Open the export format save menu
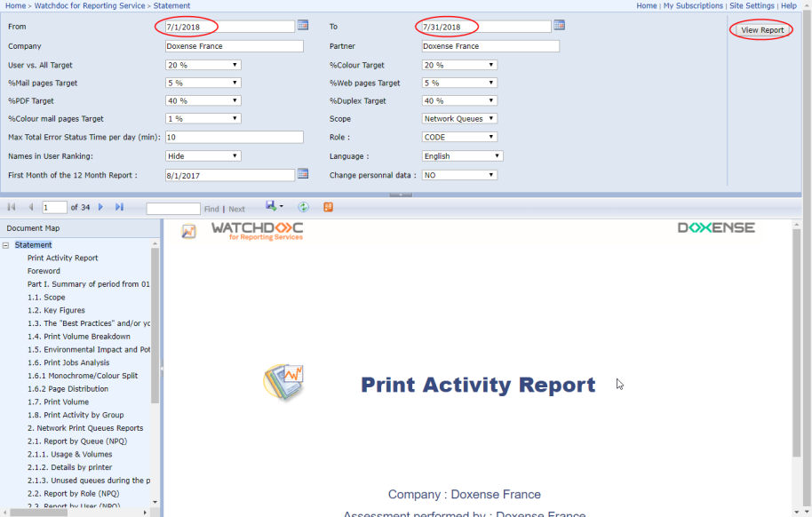This screenshot has height=517, width=812. tap(274, 207)
